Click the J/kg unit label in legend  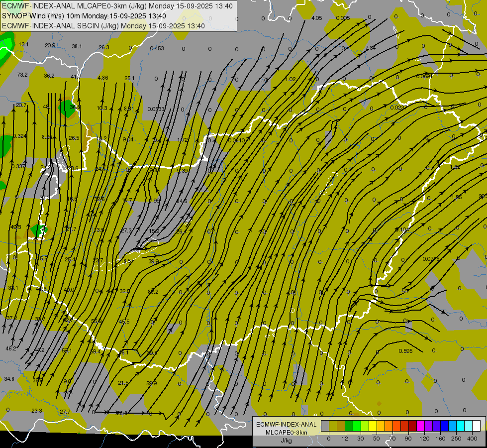[x=287, y=440]
